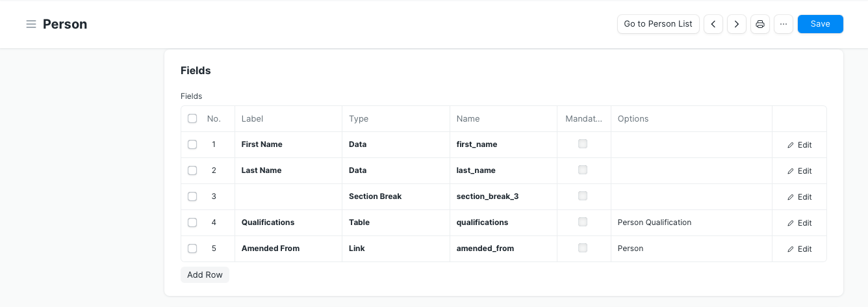
Task: Tick the row checkbox for Amended From
Action: click(192, 248)
